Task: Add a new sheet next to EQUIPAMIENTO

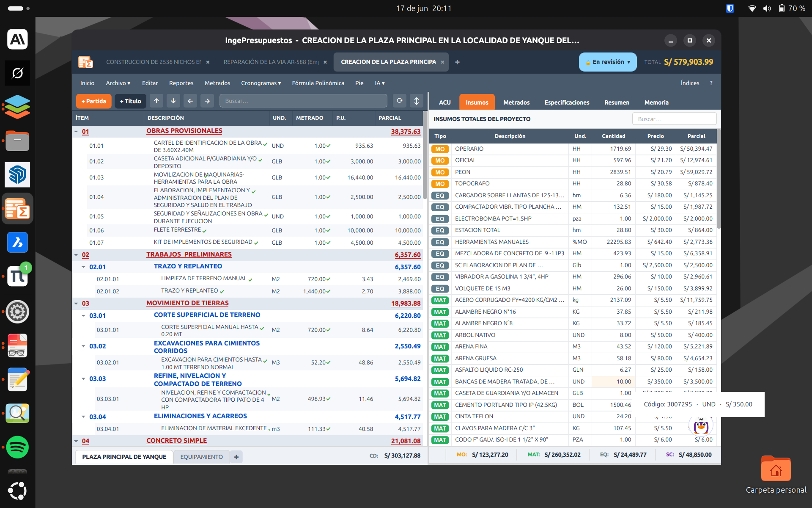Action: point(236,457)
